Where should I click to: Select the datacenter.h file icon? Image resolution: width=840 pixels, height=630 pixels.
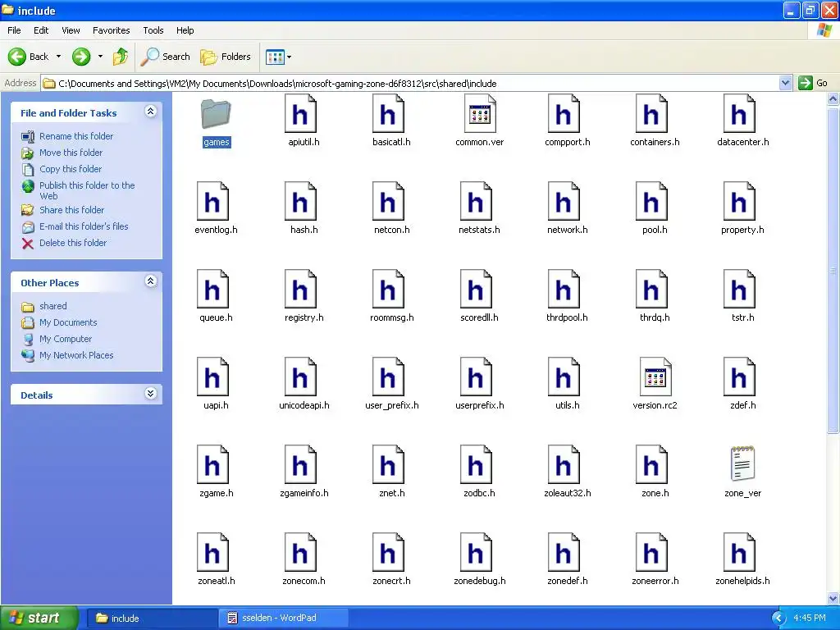(x=740, y=113)
